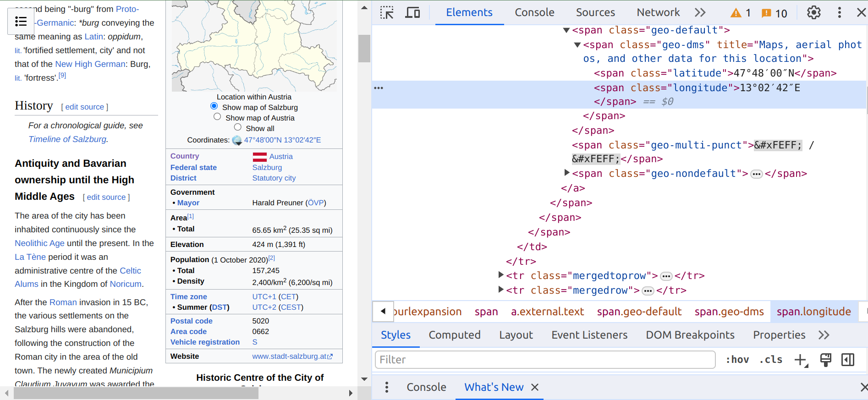The width and height of the screenshot is (868, 400).
Task: Open the ÖVP party link
Action: click(315, 203)
